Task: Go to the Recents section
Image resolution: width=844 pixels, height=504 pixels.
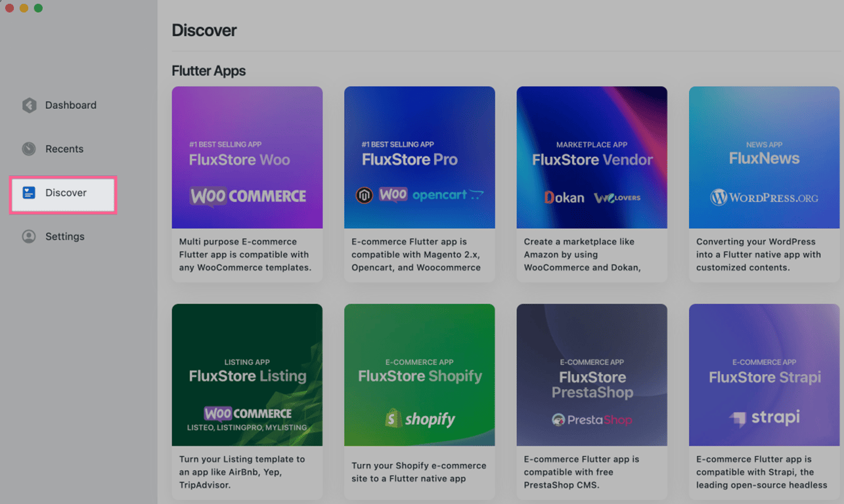Action: (x=64, y=149)
